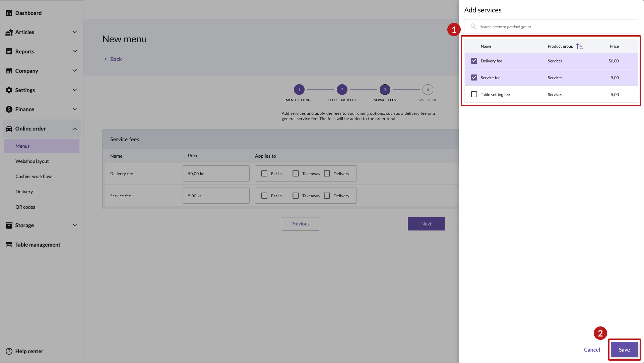The image size is (644, 363).
Task: Click the Articles food icon in sidebar
Action: pyautogui.click(x=9, y=32)
